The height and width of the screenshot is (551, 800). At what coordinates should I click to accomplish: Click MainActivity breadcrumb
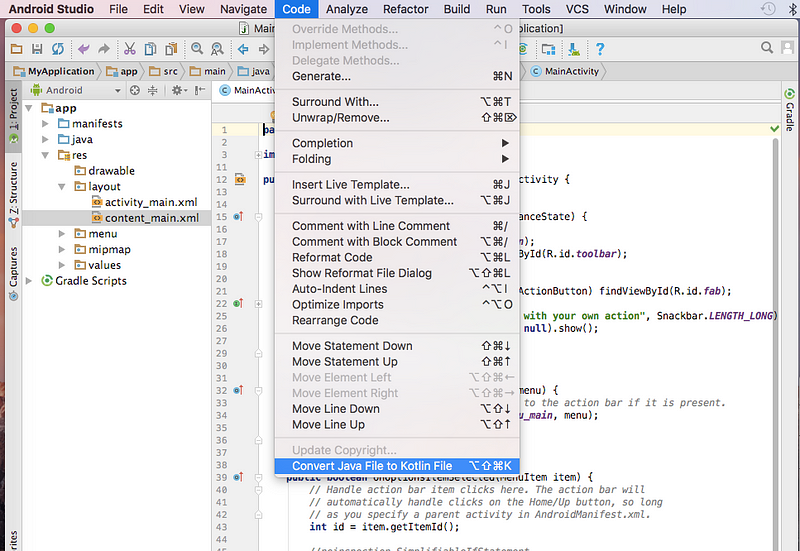pos(565,71)
